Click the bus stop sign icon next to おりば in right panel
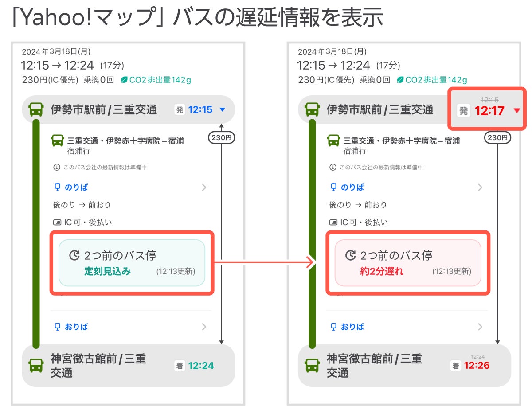 [333, 327]
